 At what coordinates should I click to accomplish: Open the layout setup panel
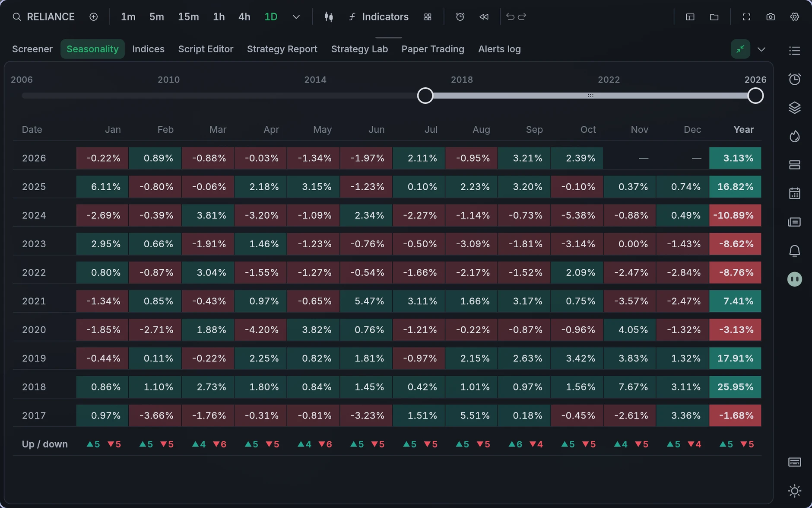[690, 17]
